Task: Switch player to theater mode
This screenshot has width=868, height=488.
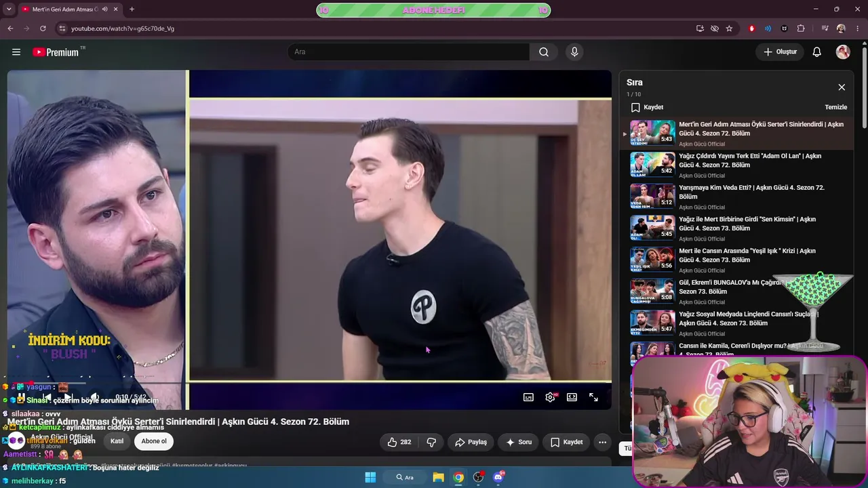Action: [x=572, y=397]
